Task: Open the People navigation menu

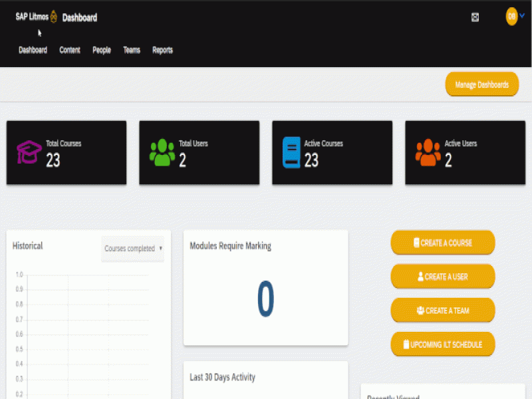Action: pos(102,50)
